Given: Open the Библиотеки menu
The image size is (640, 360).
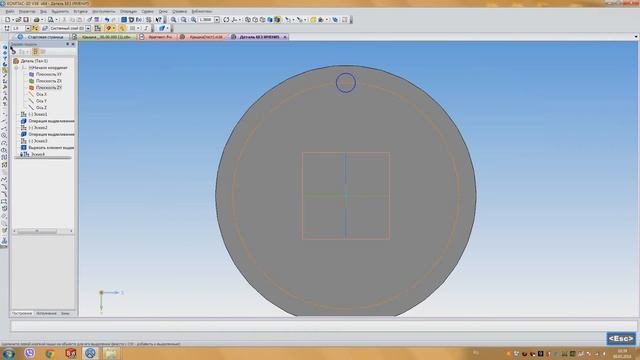Looking at the screenshot, I should coord(202,11).
